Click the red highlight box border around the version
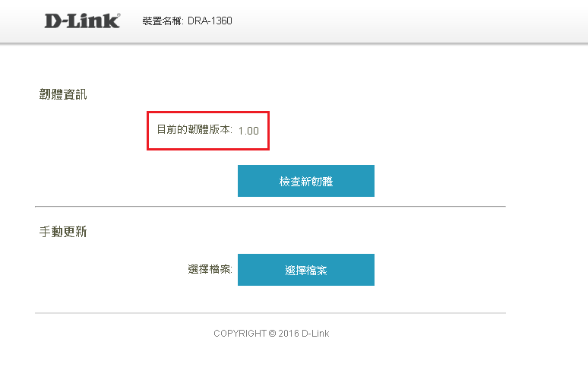Image resolution: width=588 pixels, height=380 pixels. (x=148, y=131)
